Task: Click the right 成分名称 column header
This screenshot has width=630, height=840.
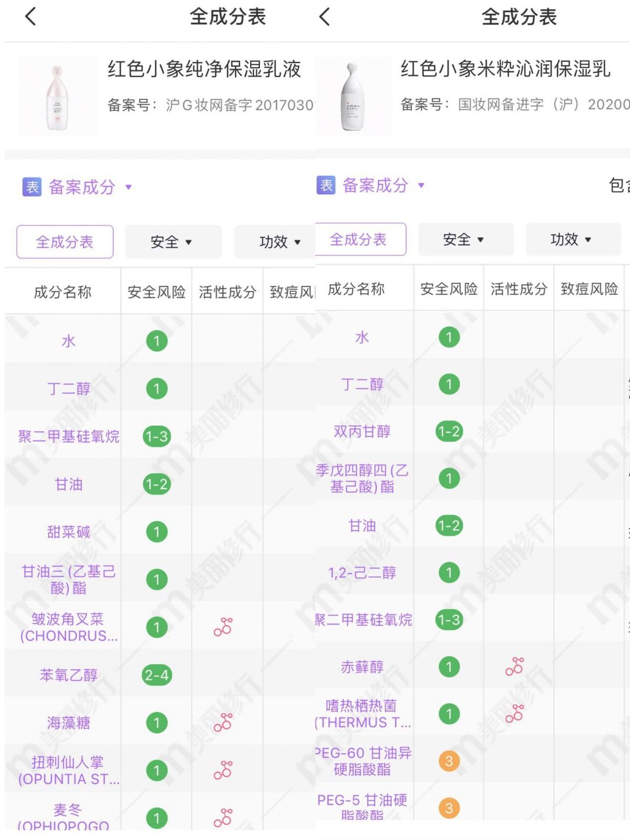Action: click(x=356, y=288)
